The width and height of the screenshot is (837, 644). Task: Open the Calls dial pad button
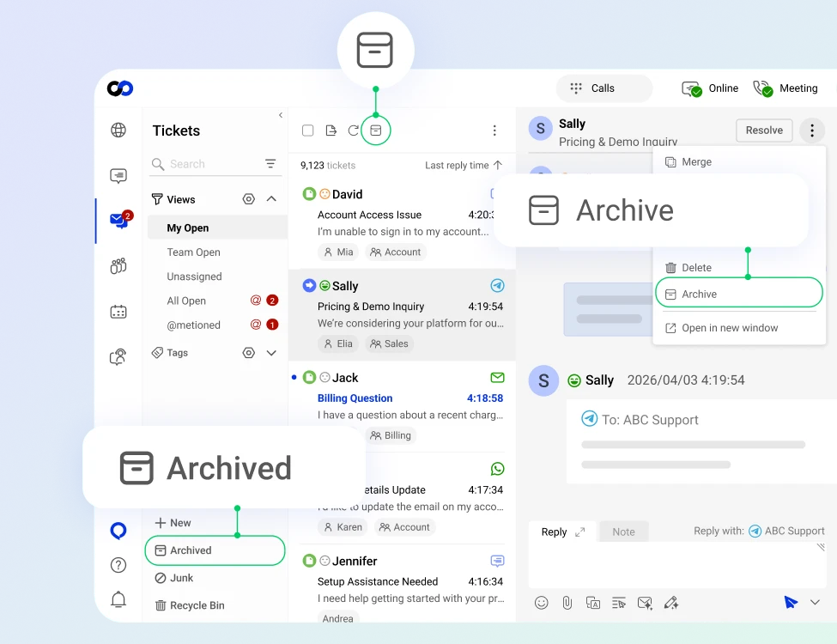tap(603, 88)
